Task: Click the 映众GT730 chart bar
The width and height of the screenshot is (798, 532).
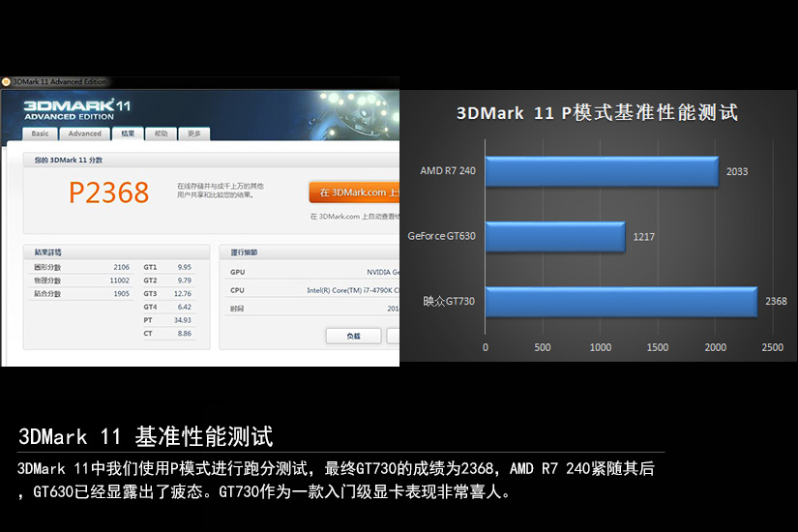Action: coord(621,302)
